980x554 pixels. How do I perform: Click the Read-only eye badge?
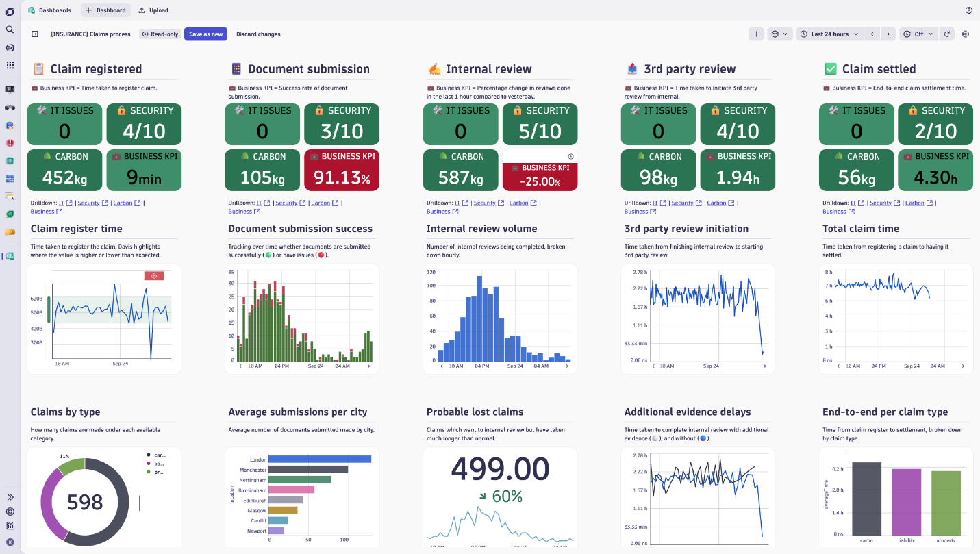pos(160,34)
